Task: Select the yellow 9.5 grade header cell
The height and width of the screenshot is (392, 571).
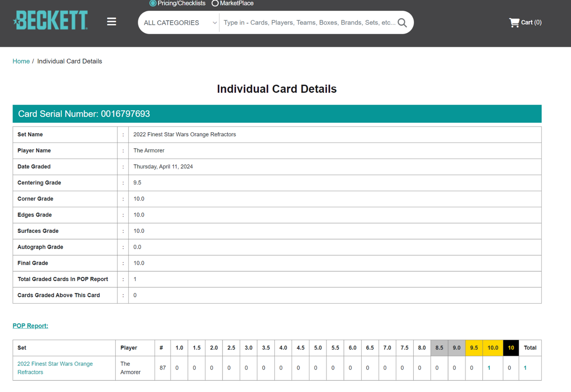Action: coord(474,348)
